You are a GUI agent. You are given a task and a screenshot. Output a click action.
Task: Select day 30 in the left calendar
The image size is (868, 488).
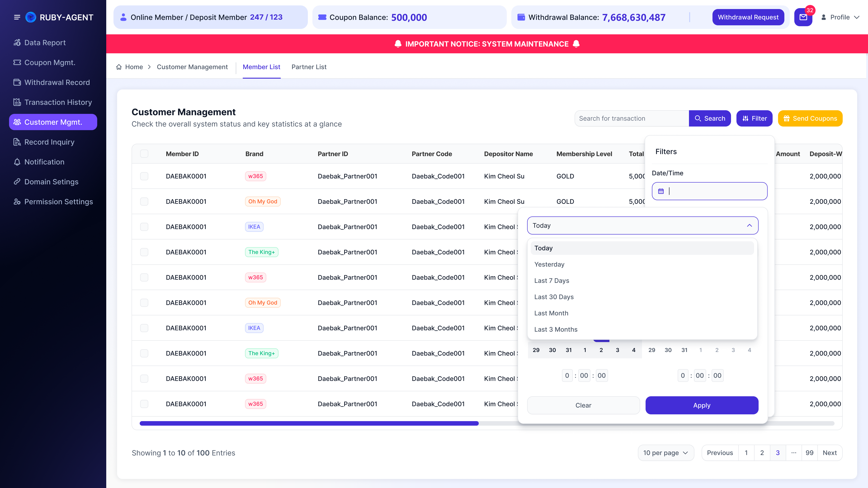[552, 350]
